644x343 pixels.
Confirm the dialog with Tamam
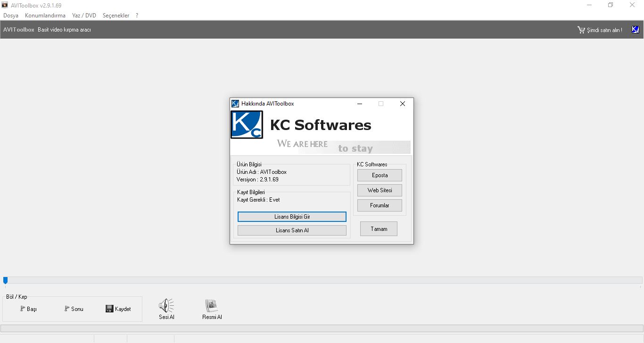[379, 229]
